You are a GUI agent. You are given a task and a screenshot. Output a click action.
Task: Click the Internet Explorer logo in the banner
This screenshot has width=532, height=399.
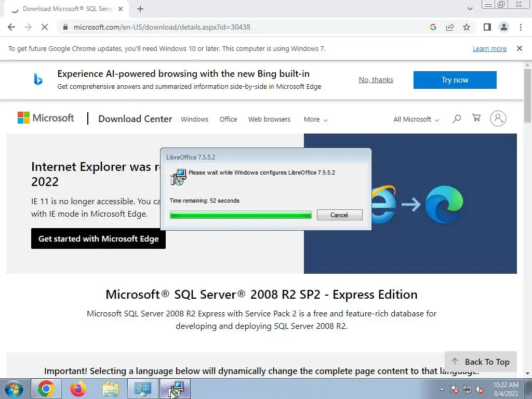383,204
